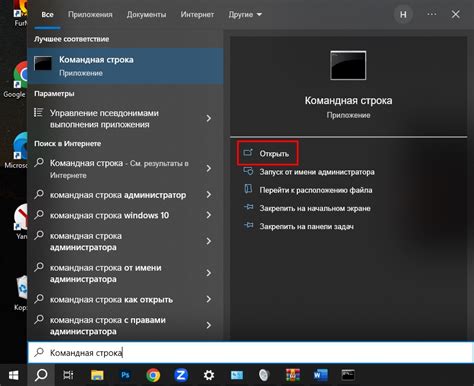Choose Закрепить на панели задач
Image resolution: width=474 pixels, height=386 pixels.
[x=299, y=227]
